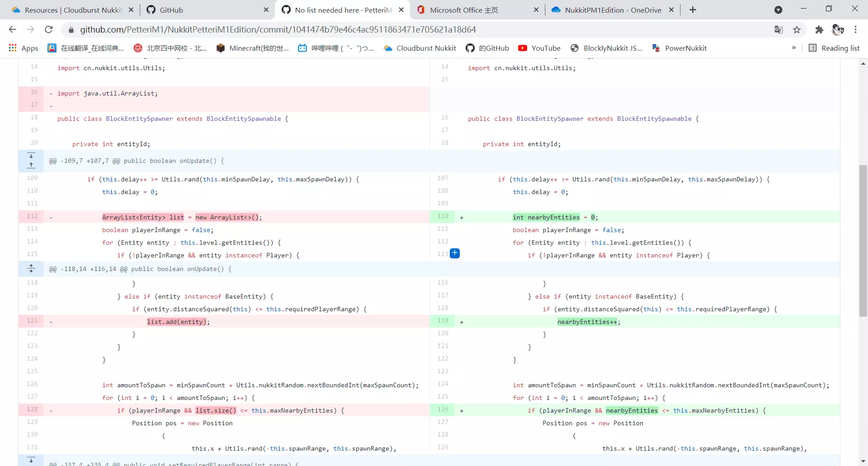Open the Google Translate page icon
Screen dimensions: 868x466
778,29
